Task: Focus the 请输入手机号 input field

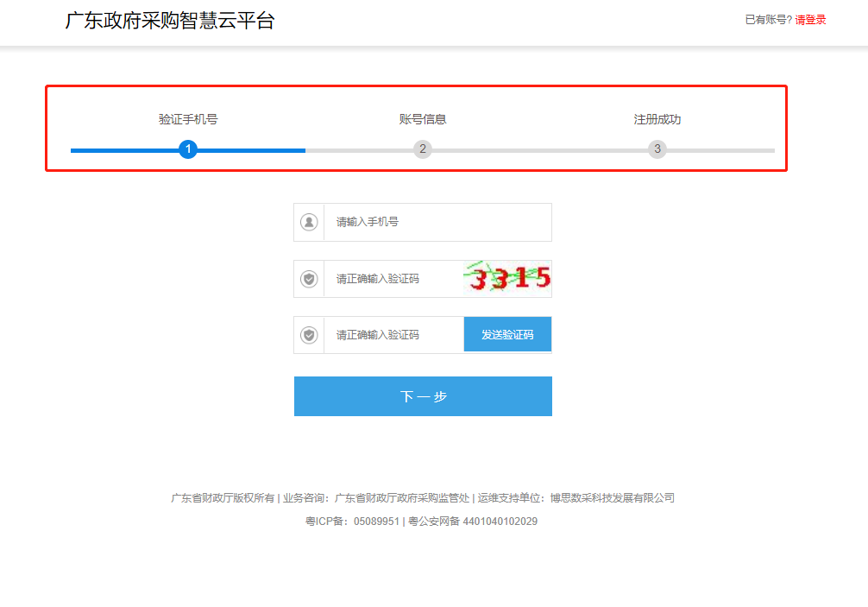Action: tap(437, 222)
